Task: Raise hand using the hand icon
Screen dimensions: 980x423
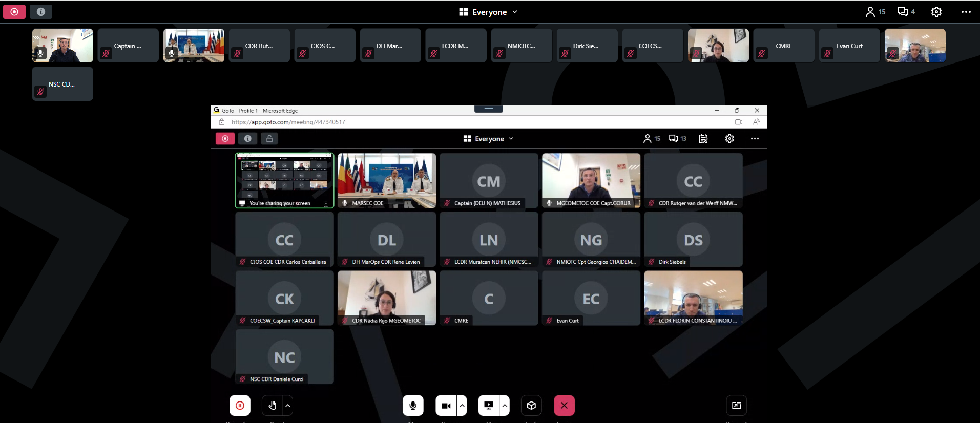Action: [x=272, y=406]
